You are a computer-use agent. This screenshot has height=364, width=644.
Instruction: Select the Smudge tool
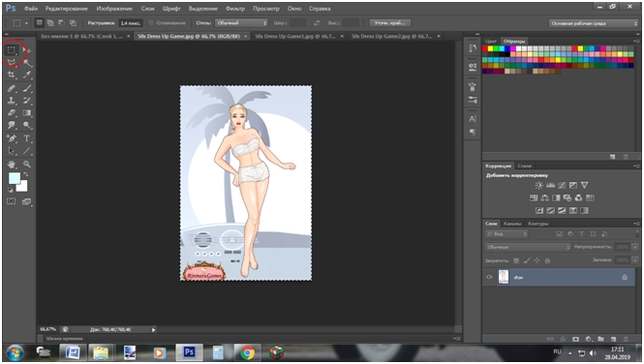[x=11, y=125]
